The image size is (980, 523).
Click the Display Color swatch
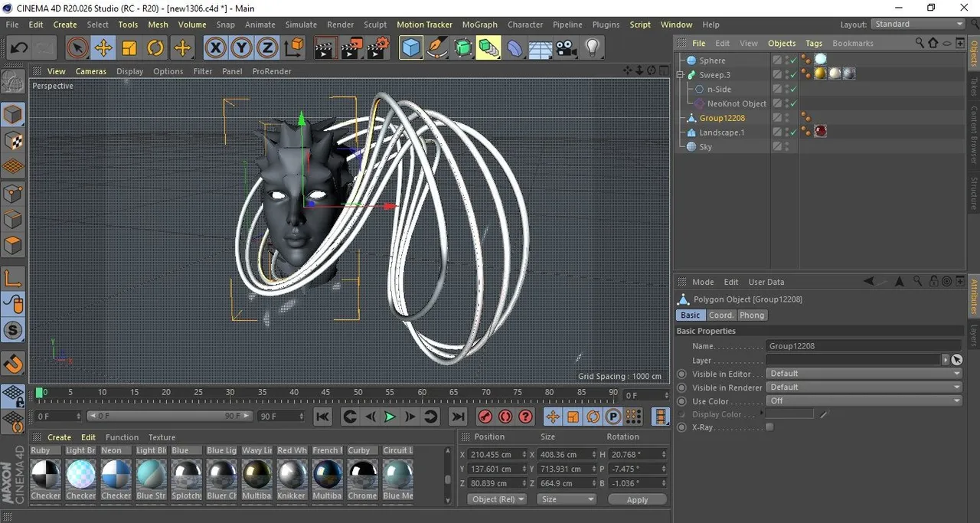[789, 414]
